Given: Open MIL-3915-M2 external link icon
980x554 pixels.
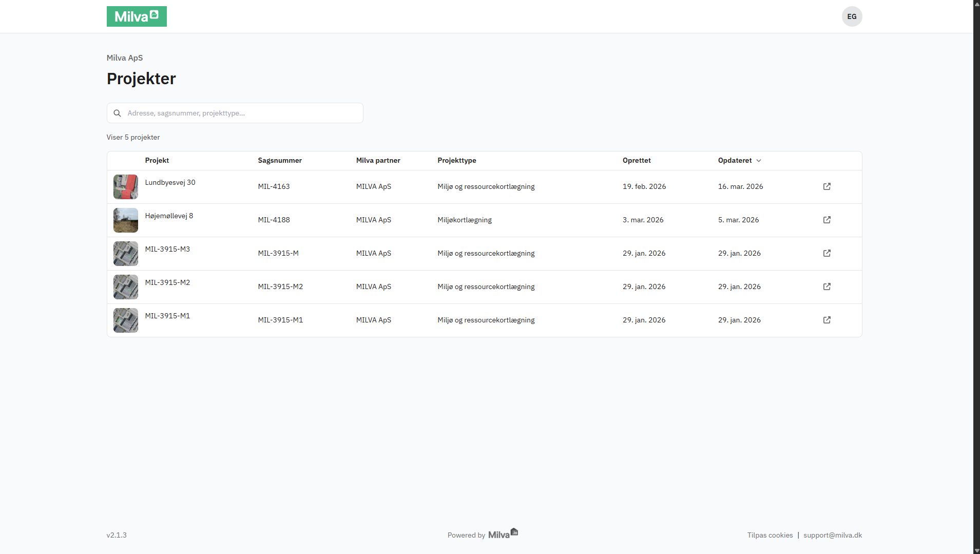Looking at the screenshot, I should pos(827,286).
